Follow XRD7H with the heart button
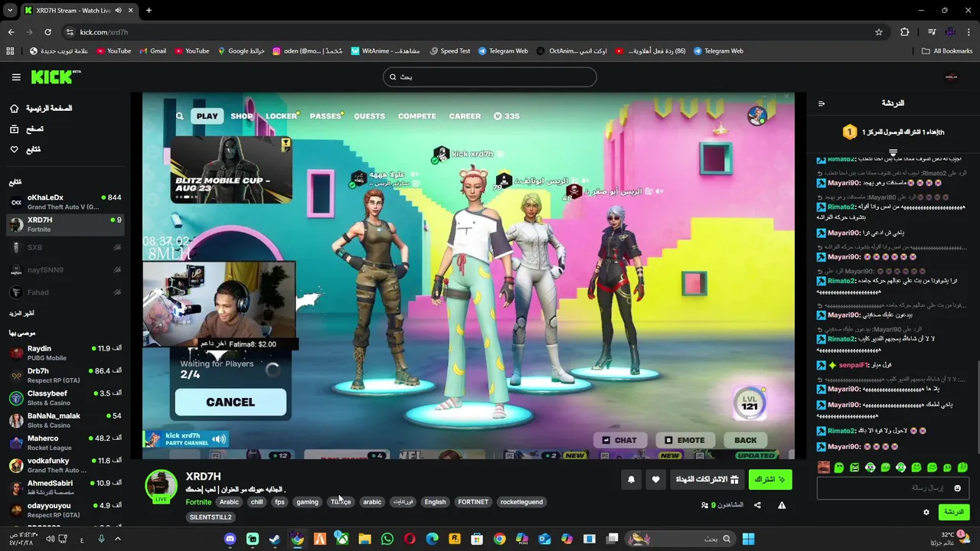Image resolution: width=980 pixels, height=551 pixels. [655, 480]
